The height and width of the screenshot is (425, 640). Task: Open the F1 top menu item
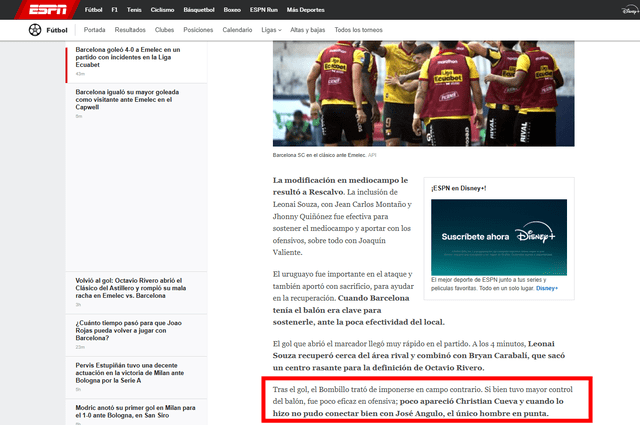point(115,10)
